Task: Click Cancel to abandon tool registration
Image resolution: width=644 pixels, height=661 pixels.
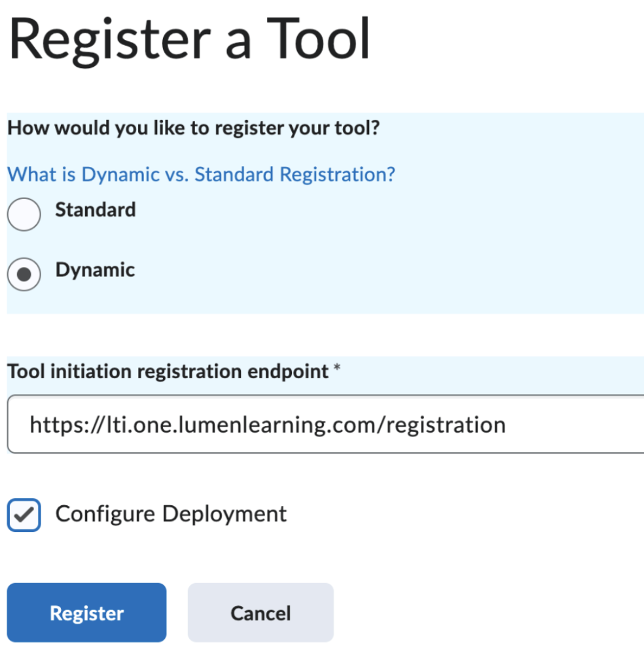Action: tap(260, 613)
